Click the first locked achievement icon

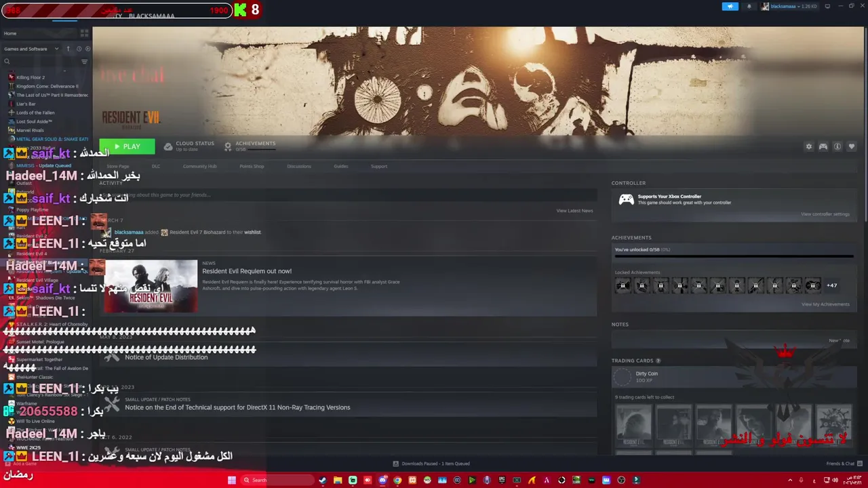click(623, 285)
